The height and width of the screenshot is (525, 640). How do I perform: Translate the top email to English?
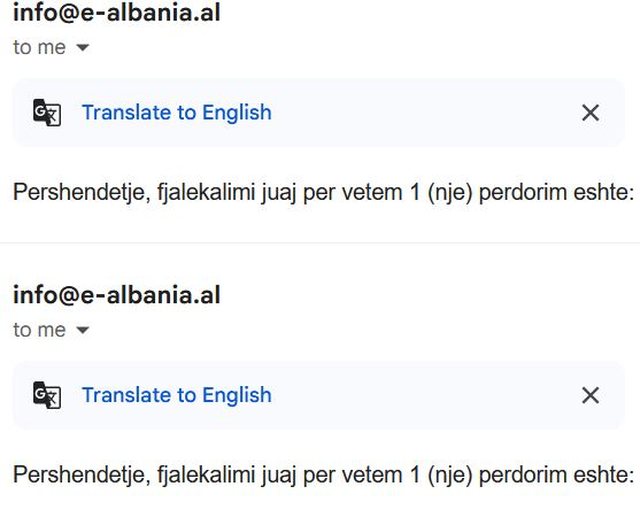point(176,112)
